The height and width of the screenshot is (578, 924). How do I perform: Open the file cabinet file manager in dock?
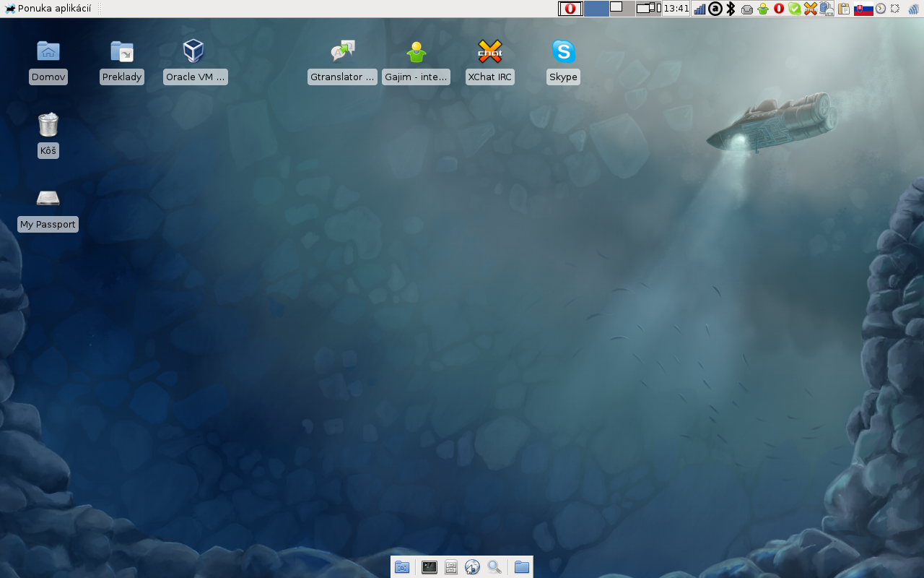click(451, 567)
